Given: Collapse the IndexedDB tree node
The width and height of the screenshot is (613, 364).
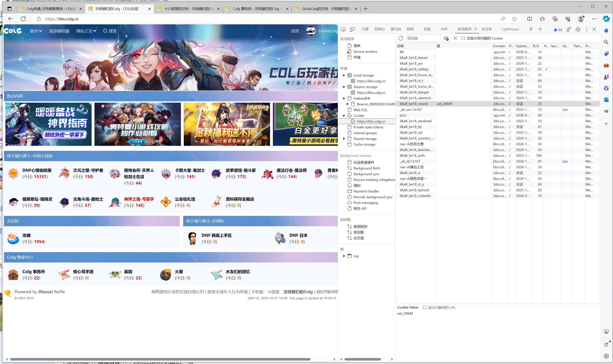Looking at the screenshot, I should point(344,98).
